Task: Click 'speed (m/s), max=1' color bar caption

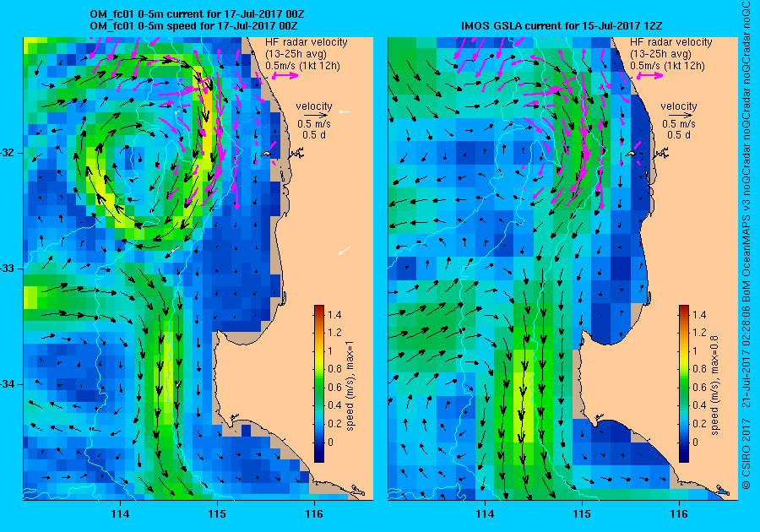Action: point(350,386)
